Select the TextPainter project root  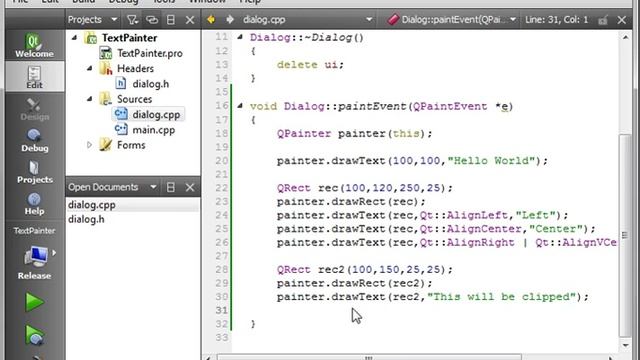pyautogui.click(x=129, y=38)
